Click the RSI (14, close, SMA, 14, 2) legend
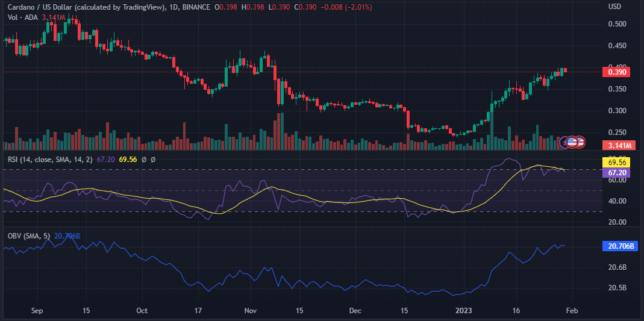This screenshot has width=644, height=321. (51, 159)
